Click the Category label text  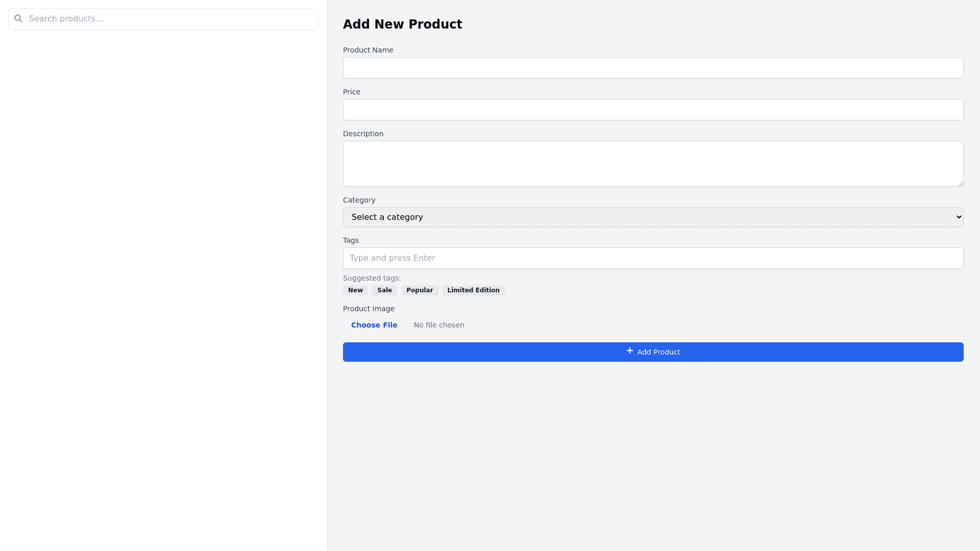[x=359, y=200]
